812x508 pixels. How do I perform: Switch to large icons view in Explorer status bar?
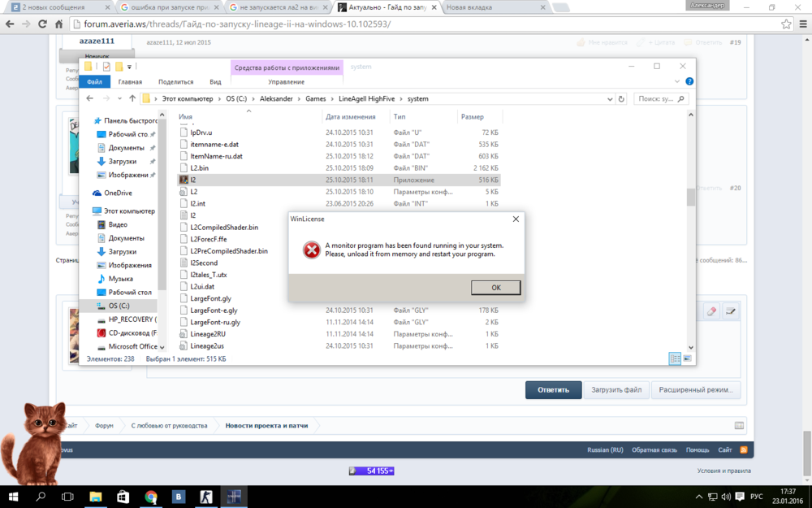coord(687,358)
